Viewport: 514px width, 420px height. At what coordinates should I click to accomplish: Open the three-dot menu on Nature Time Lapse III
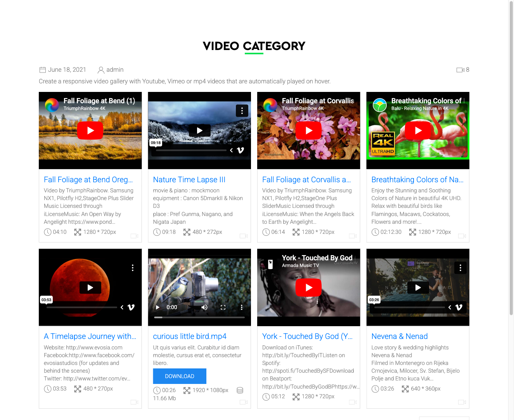click(242, 111)
